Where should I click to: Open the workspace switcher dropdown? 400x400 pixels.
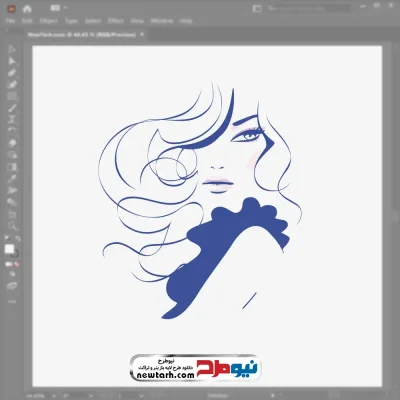pyautogui.click(x=257, y=9)
